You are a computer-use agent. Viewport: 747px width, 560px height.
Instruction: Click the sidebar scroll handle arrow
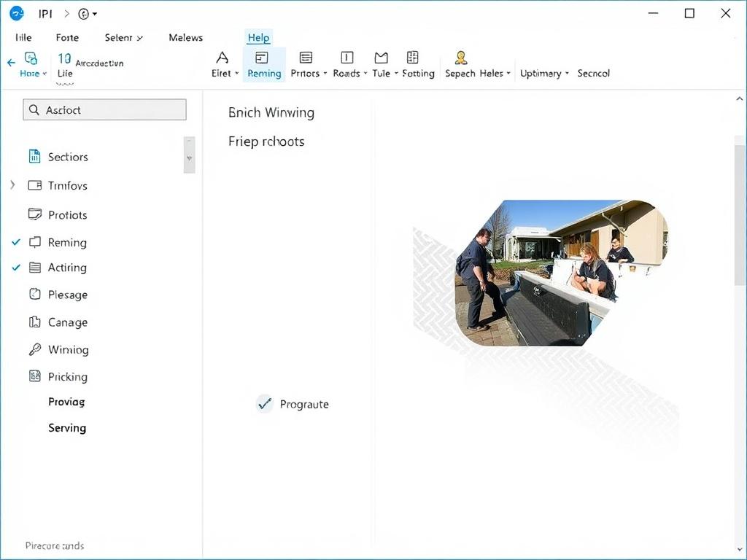(x=189, y=157)
